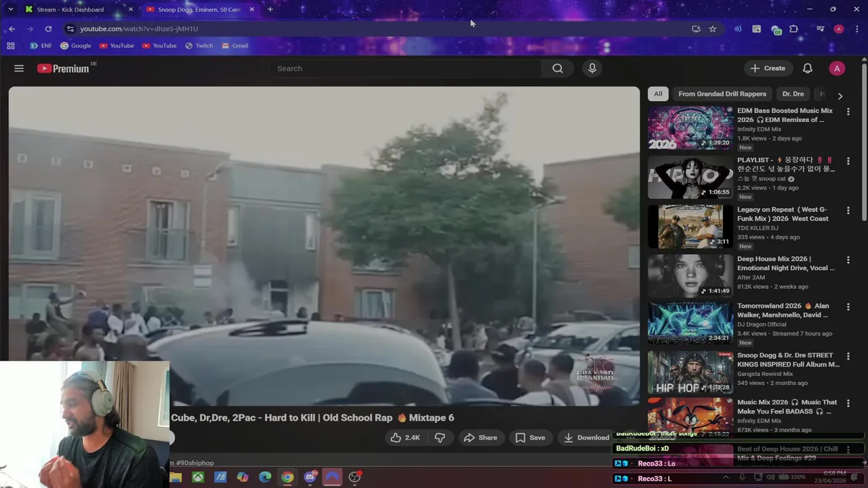Open the TDS KILLER DJ channel
This screenshot has height=488, width=868.
click(x=757, y=228)
